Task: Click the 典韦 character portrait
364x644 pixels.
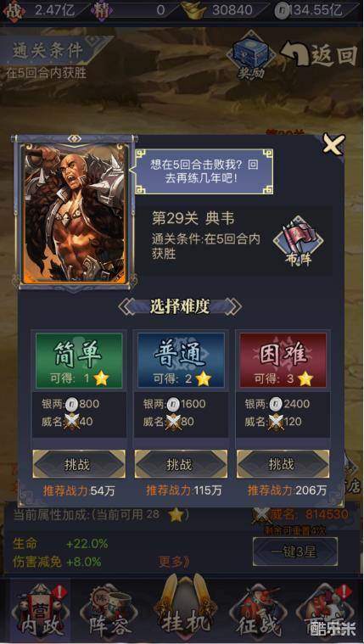Action: pyautogui.click(x=75, y=213)
